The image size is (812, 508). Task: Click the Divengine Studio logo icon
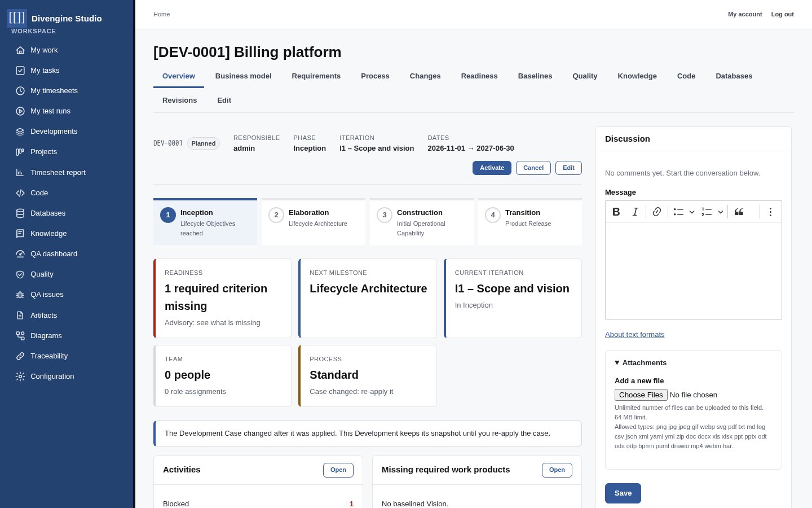[x=17, y=18]
